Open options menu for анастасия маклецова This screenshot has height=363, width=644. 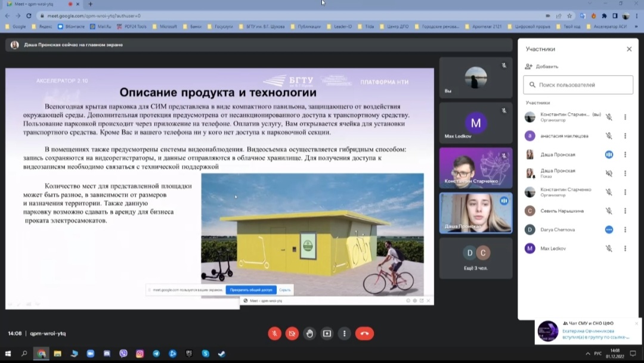[625, 135]
